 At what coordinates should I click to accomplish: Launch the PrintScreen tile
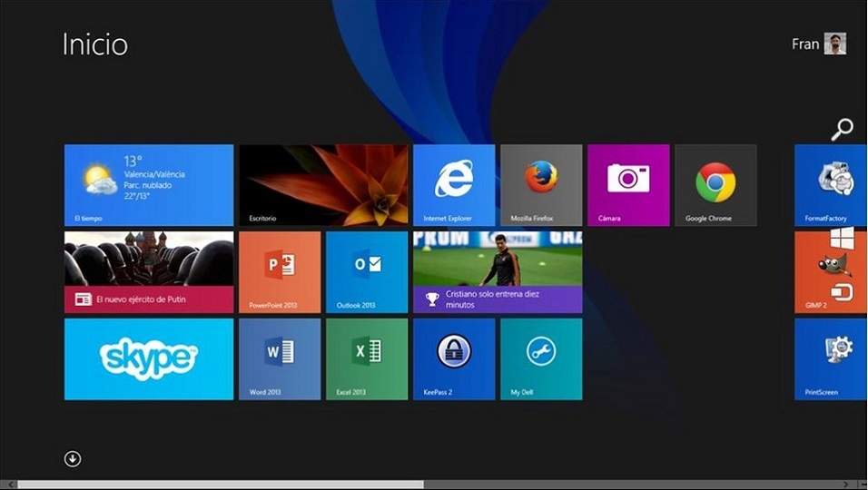tap(831, 359)
